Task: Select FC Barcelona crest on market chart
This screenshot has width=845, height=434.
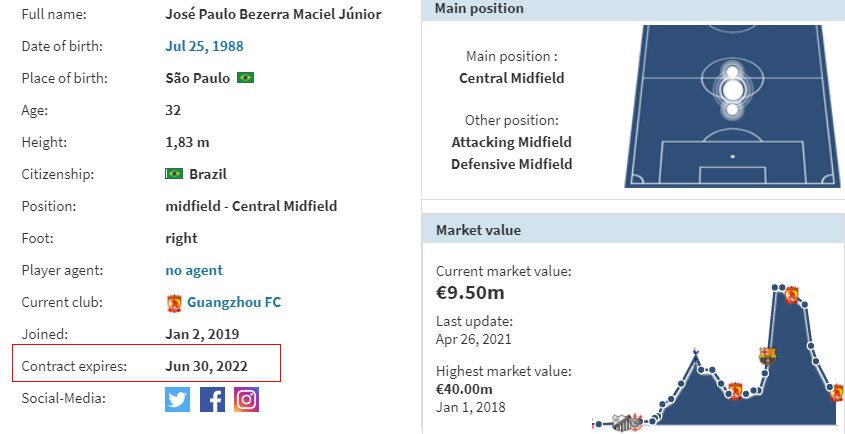Action: 767,356
